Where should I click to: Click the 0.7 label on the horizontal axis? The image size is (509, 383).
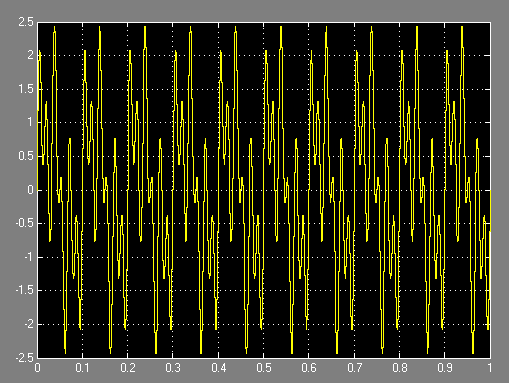coord(354,368)
